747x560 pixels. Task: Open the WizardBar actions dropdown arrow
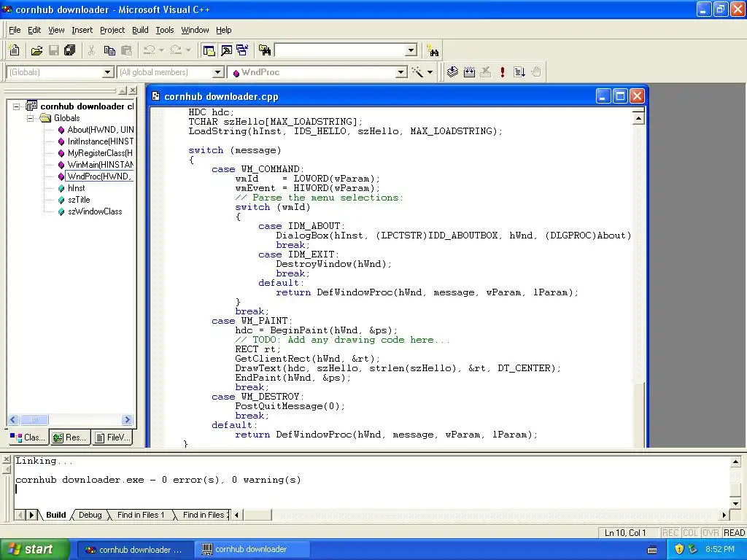[430, 72]
